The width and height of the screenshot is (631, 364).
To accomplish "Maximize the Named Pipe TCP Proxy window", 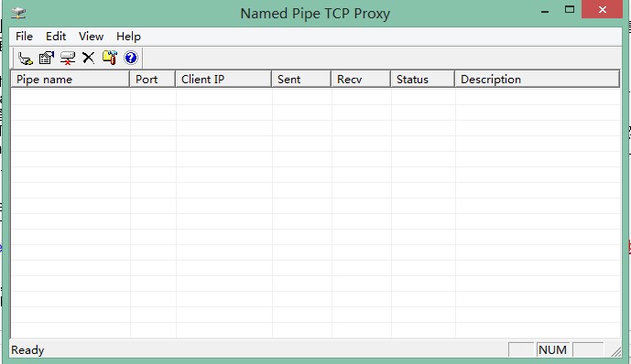I will tap(570, 10).
